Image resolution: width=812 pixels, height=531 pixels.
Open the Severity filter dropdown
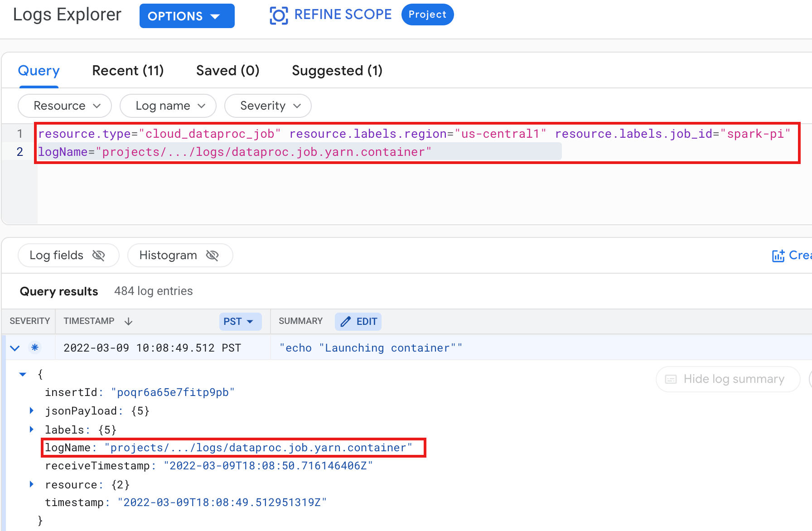tap(268, 106)
